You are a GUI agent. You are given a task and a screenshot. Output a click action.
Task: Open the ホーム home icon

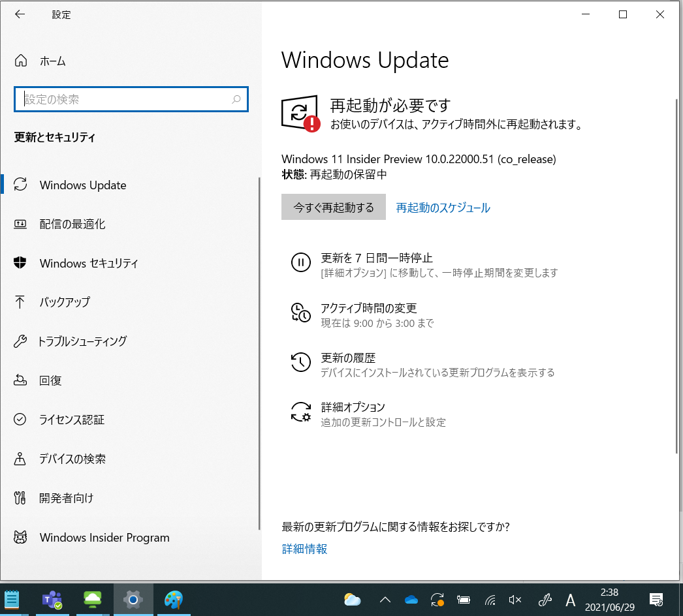click(21, 61)
